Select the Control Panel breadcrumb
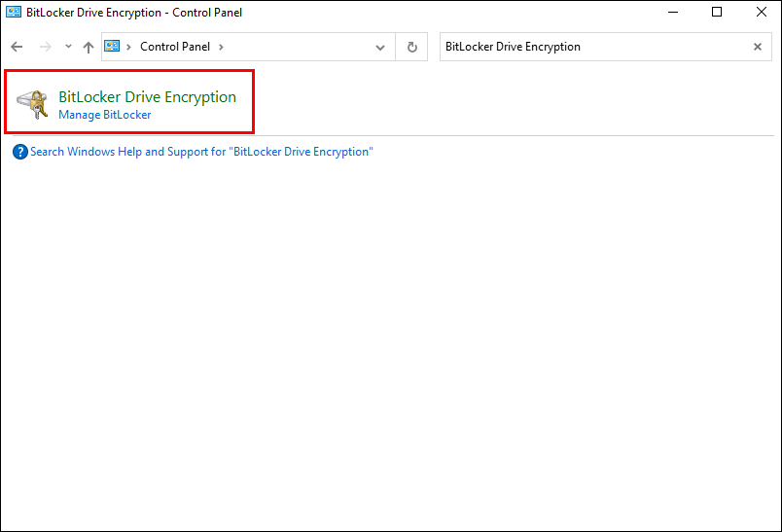782x532 pixels. pyautogui.click(x=174, y=47)
